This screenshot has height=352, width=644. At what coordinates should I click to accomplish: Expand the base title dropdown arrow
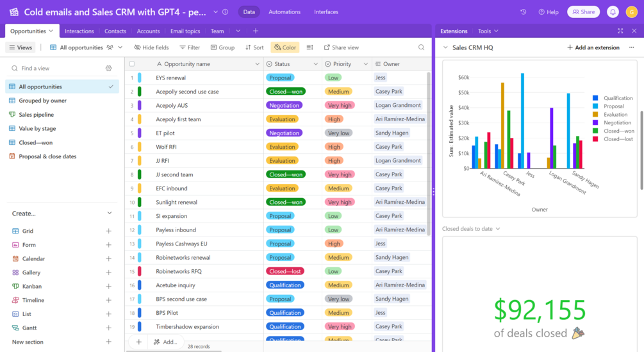pyautogui.click(x=215, y=12)
